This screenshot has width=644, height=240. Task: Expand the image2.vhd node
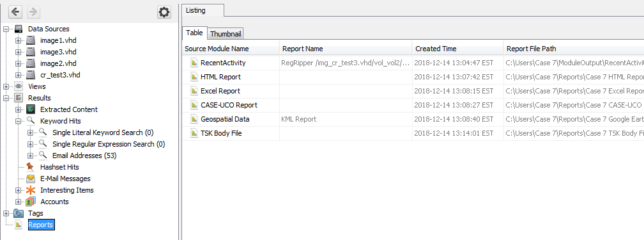tap(18, 63)
